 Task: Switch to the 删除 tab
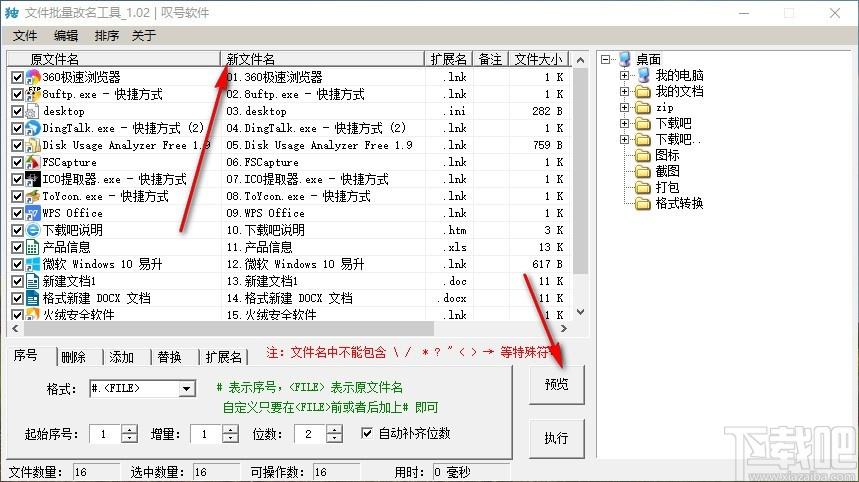coord(74,357)
